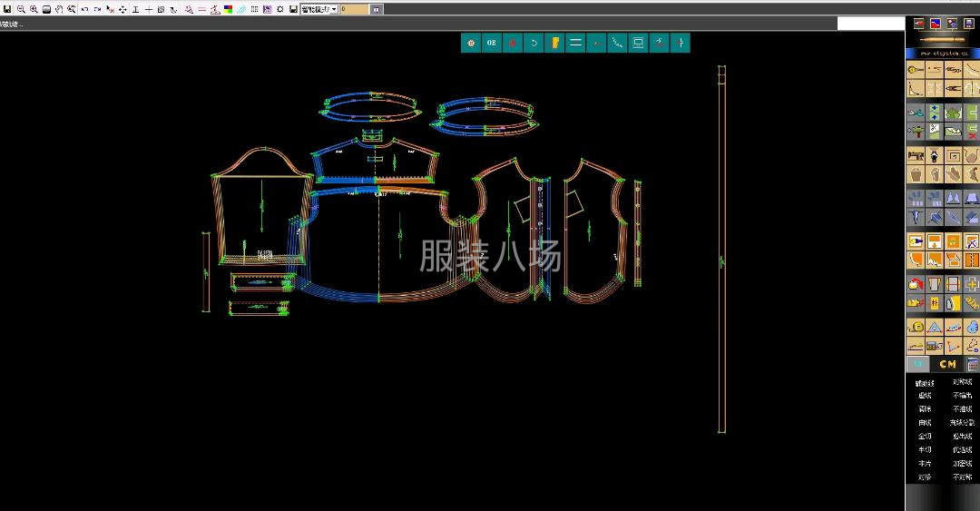Screen dimensions: 980x511
Task: Toggle the 半切 cut attribute
Action: click(x=925, y=449)
